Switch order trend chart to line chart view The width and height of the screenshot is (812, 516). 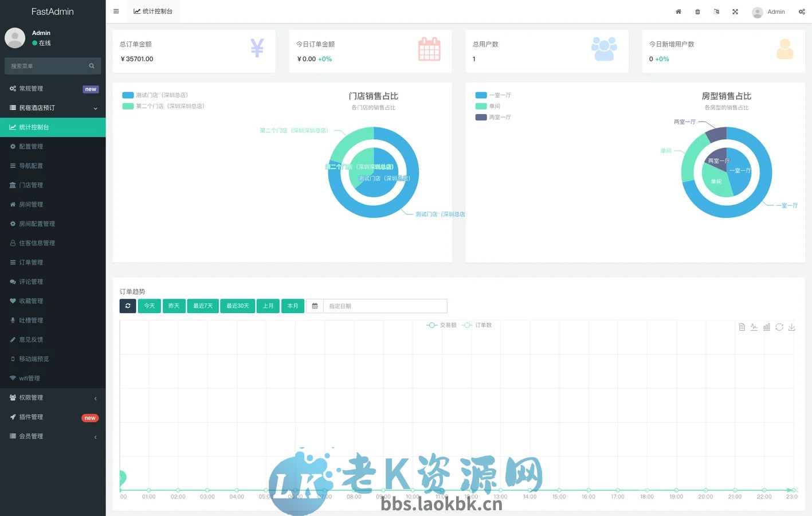[x=754, y=327]
